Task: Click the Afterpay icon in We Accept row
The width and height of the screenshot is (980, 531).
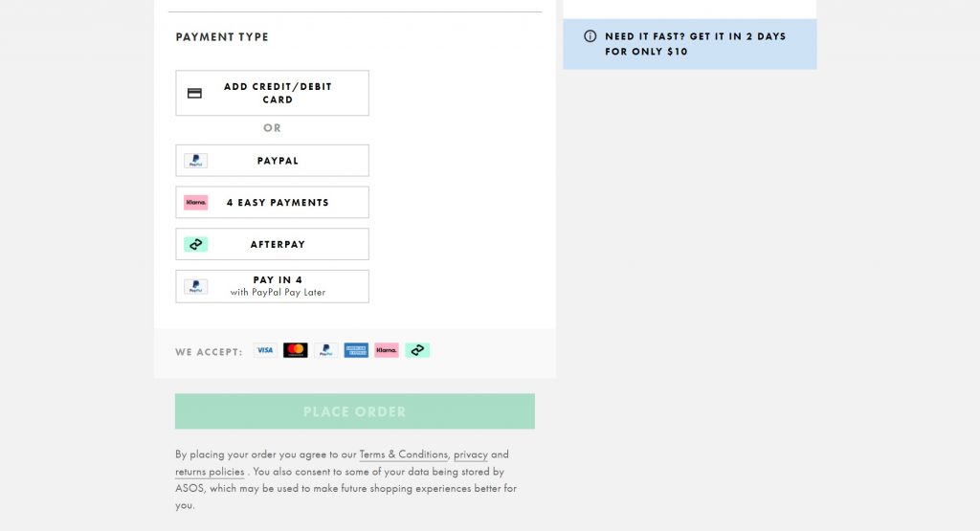Action: coord(417,350)
